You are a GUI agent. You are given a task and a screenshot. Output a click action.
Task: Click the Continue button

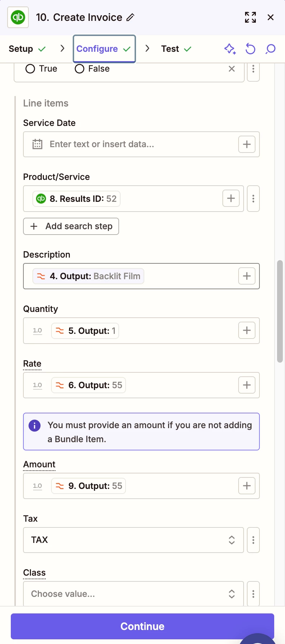142,626
